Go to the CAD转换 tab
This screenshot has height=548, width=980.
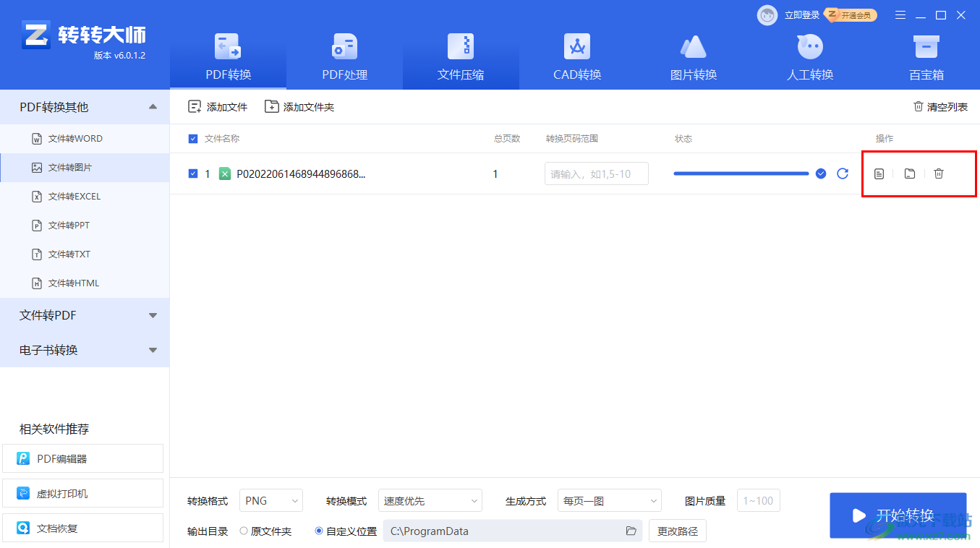click(577, 56)
